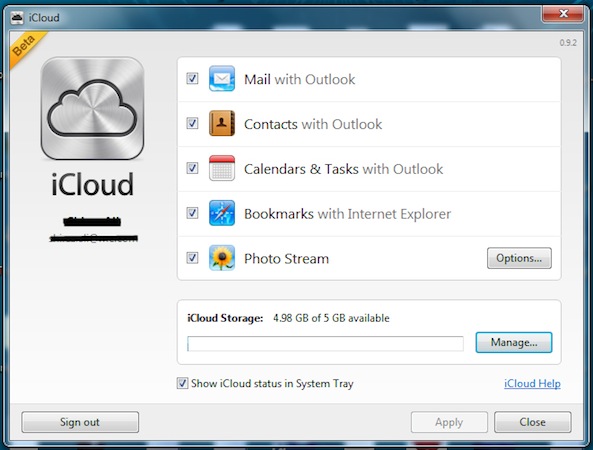Click the iCloud Storage label
Viewport: 593px width, 450px height.
coord(225,318)
